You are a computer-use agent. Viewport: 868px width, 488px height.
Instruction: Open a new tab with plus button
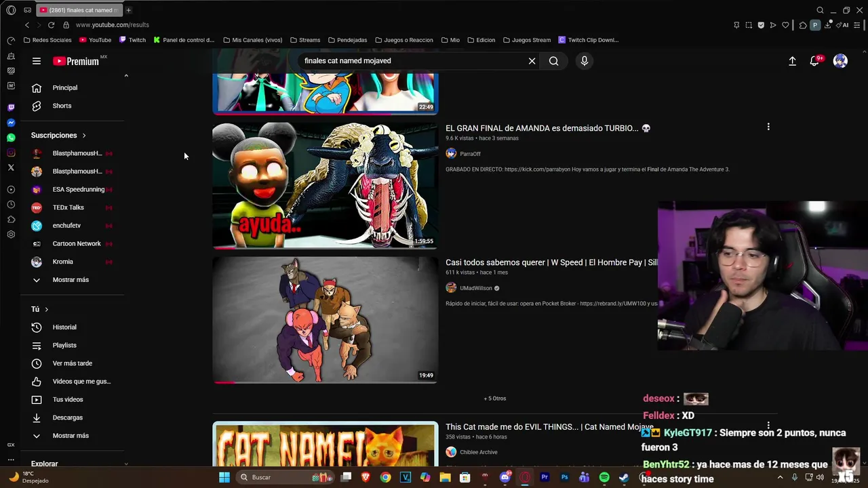[128, 10]
